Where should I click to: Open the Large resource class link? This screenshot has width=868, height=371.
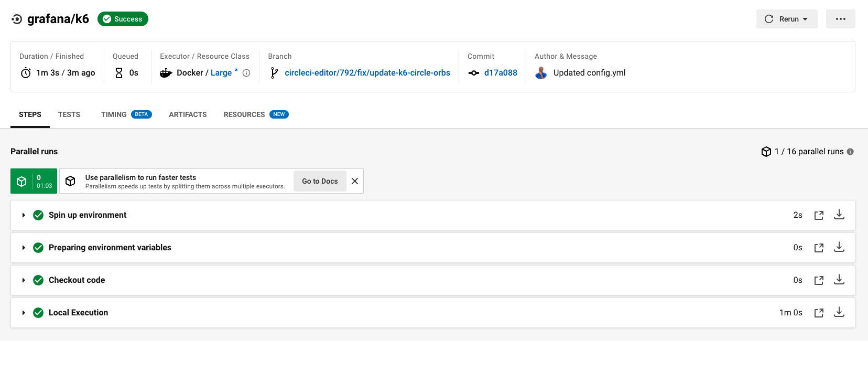coord(224,72)
